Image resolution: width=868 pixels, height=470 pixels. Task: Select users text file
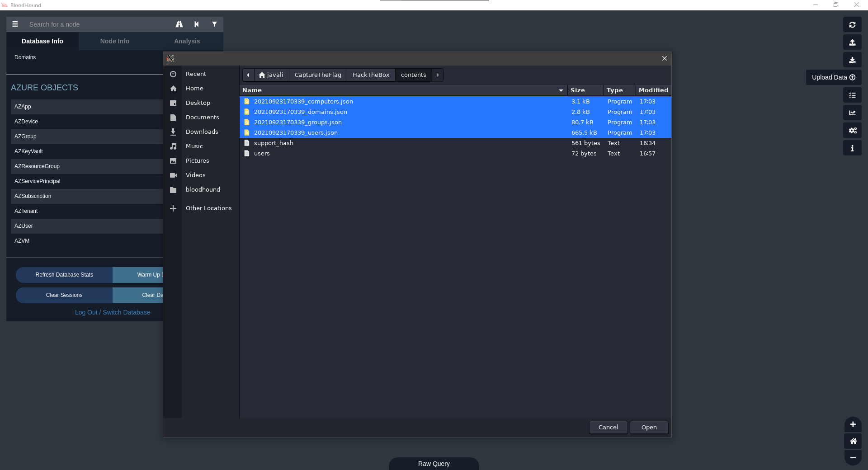pyautogui.click(x=455, y=154)
